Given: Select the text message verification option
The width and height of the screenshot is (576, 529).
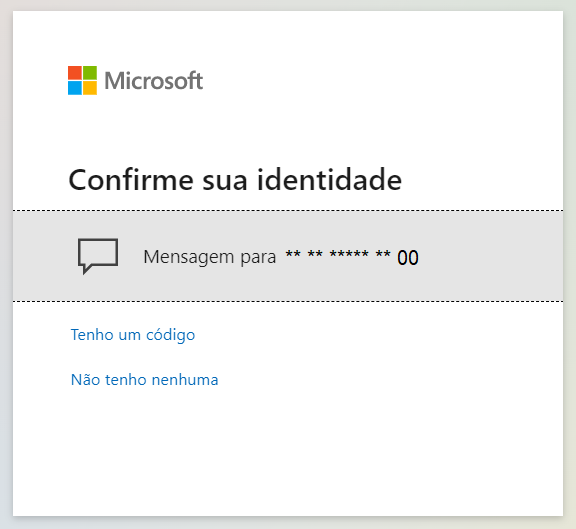Looking at the screenshot, I should (288, 256).
